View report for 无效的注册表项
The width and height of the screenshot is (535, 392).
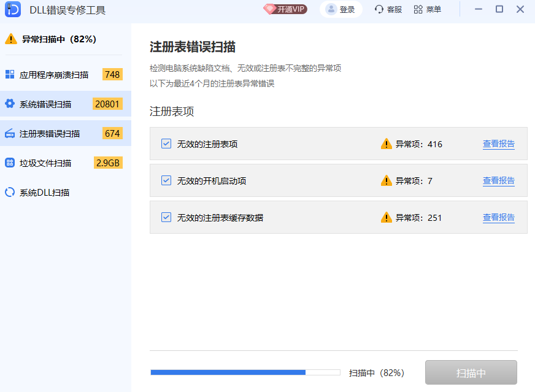[498, 144]
